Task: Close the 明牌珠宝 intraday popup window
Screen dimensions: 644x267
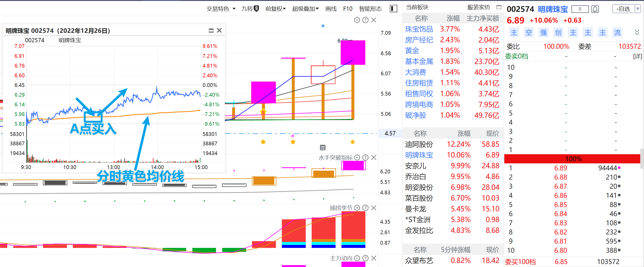Action: [x=219, y=30]
